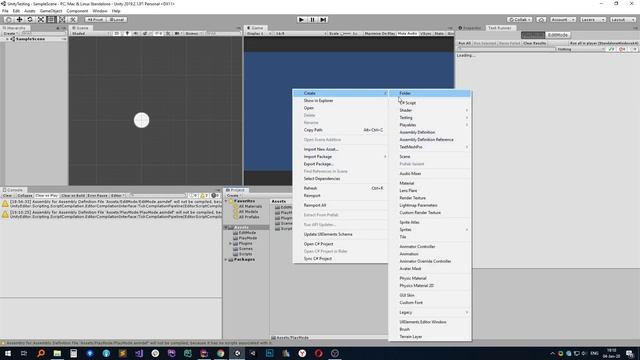Toggle Mute Audio in Game view
The width and height of the screenshot is (640, 360).
tap(407, 33)
